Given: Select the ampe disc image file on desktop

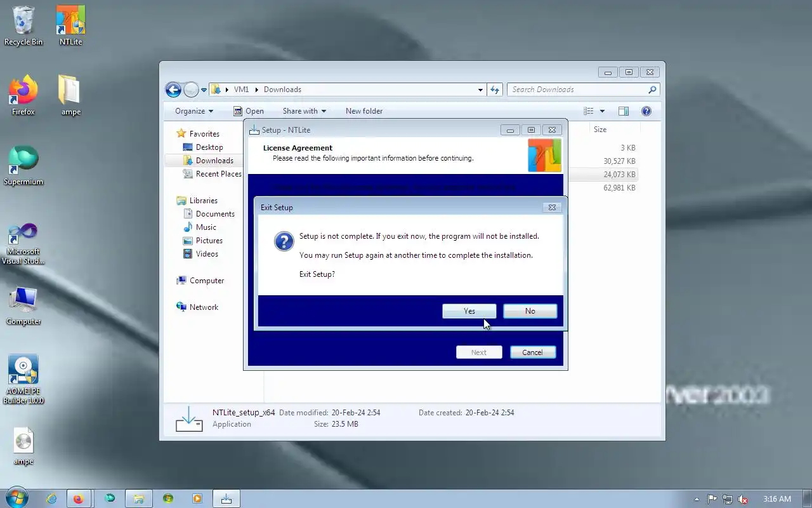Looking at the screenshot, I should [x=23, y=446].
